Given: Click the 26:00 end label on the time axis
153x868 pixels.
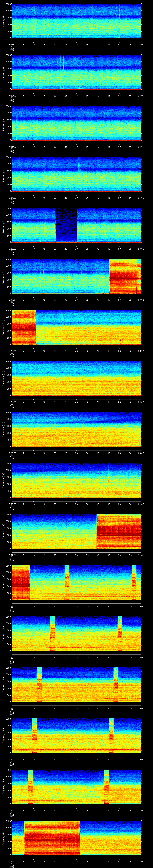Looking at the screenshot, I should (x=141, y=249).
